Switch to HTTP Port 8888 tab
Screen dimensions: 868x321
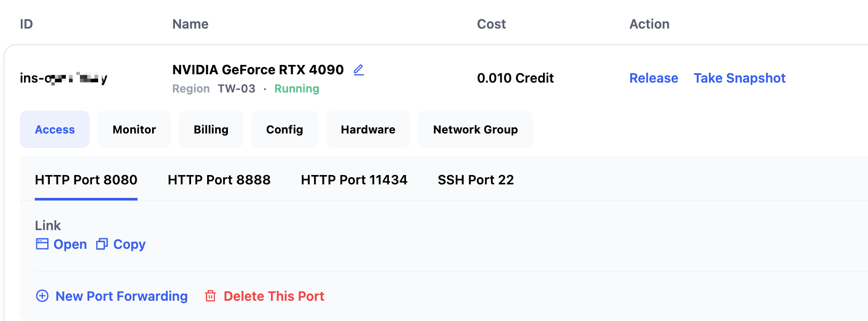coord(219,180)
